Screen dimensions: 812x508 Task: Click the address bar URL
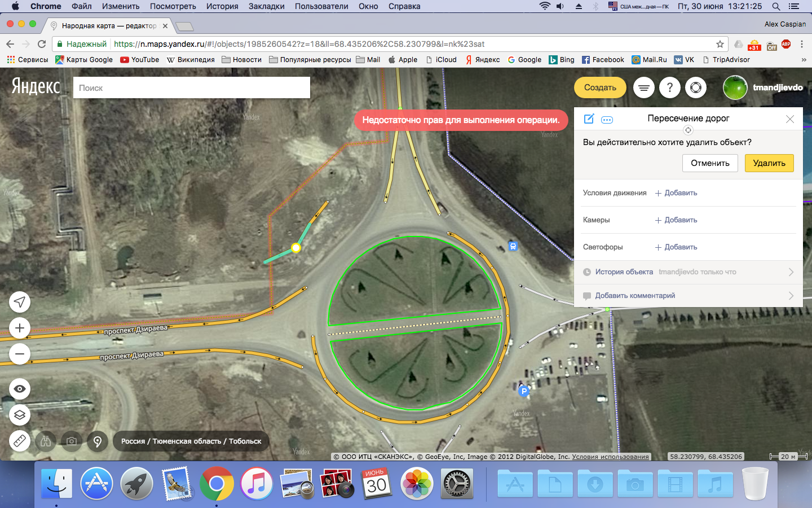click(x=299, y=44)
